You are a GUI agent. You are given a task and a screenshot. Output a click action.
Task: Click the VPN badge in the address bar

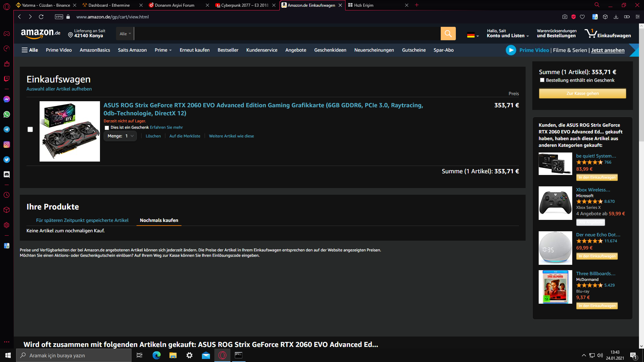(x=59, y=17)
